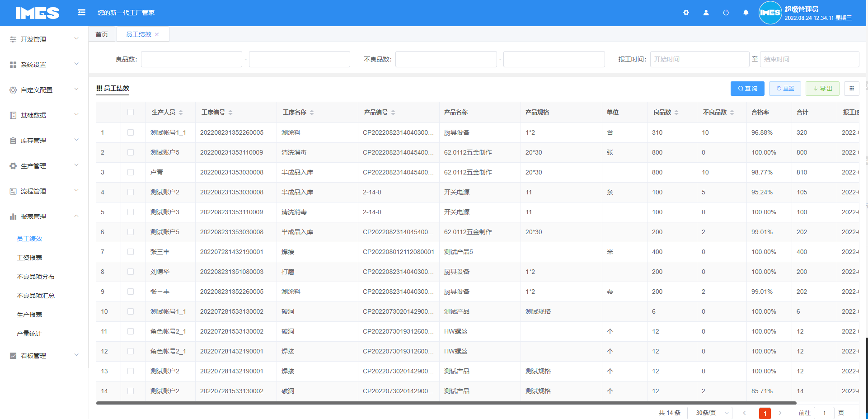Click 看板管理 chart icon
The image size is (868, 419).
(13, 356)
